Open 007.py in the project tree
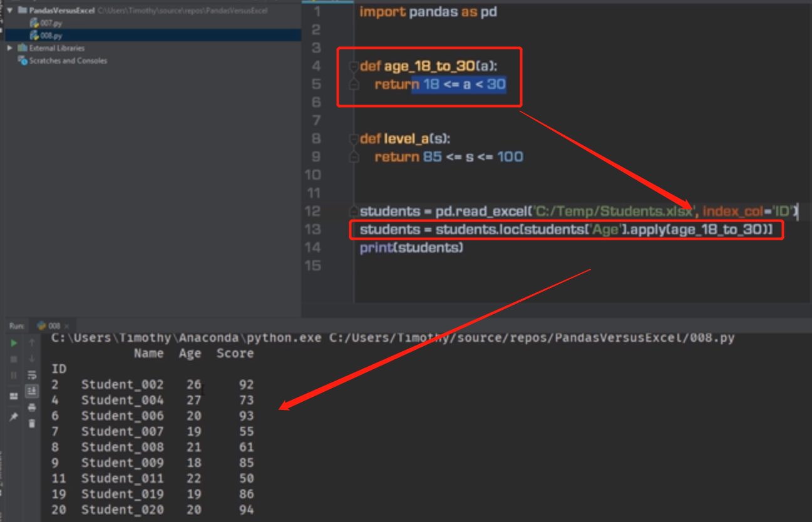Image resolution: width=812 pixels, height=522 pixels. click(51, 23)
